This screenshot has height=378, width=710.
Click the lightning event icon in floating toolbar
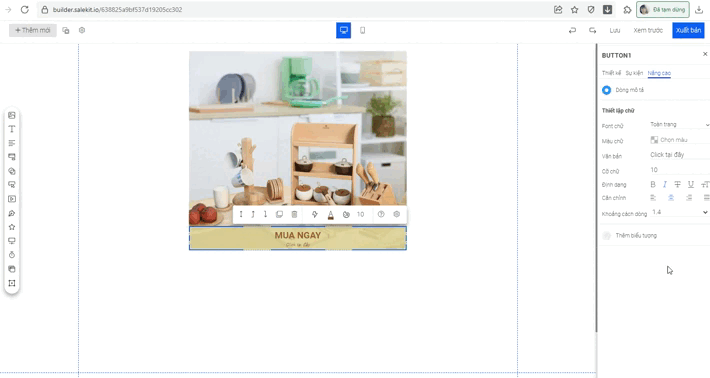pyautogui.click(x=315, y=214)
